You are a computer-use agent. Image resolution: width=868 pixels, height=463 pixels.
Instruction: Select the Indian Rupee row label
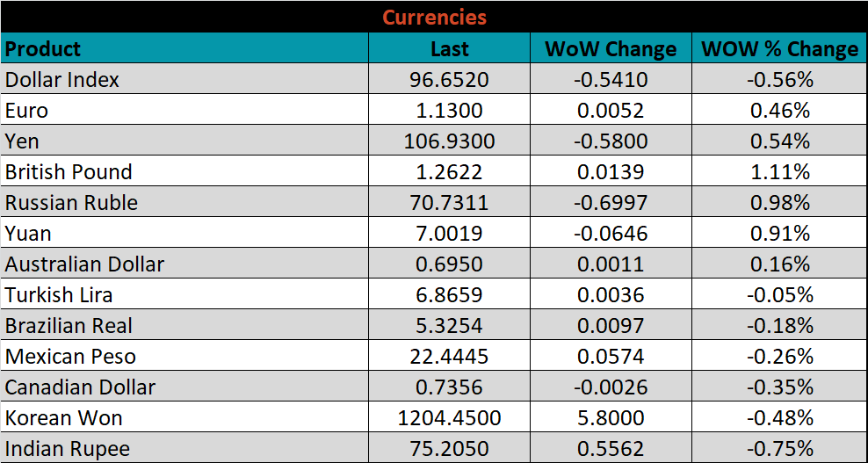coord(68,449)
